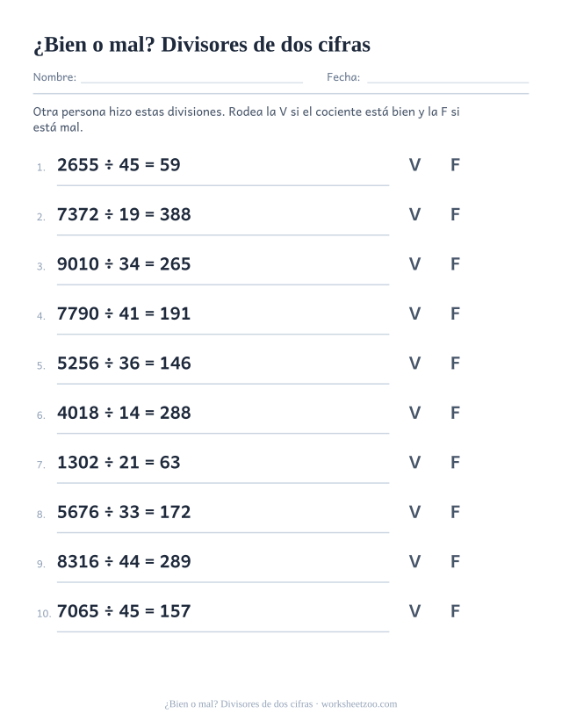This screenshot has height=728, width=562.
Task: Choose V for 5256 ÷ 36 = 146
Action: pos(414,363)
